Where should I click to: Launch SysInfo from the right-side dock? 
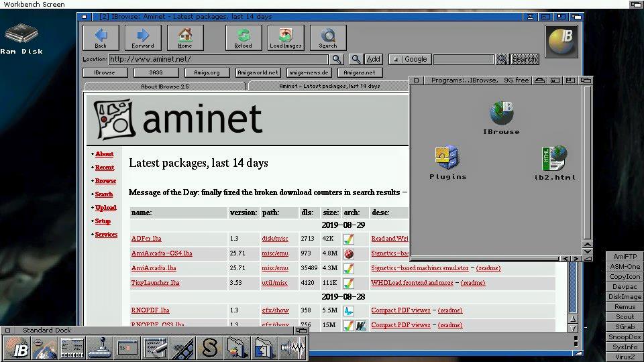[x=625, y=347]
